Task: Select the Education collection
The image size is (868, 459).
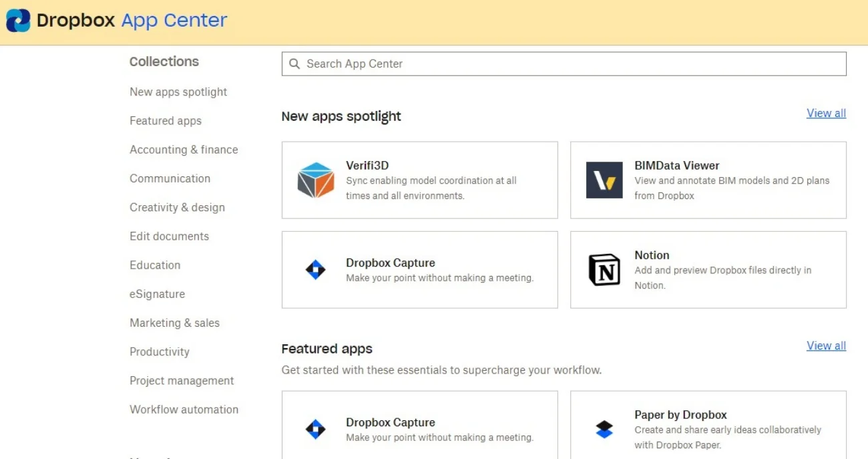Action: coord(155,265)
